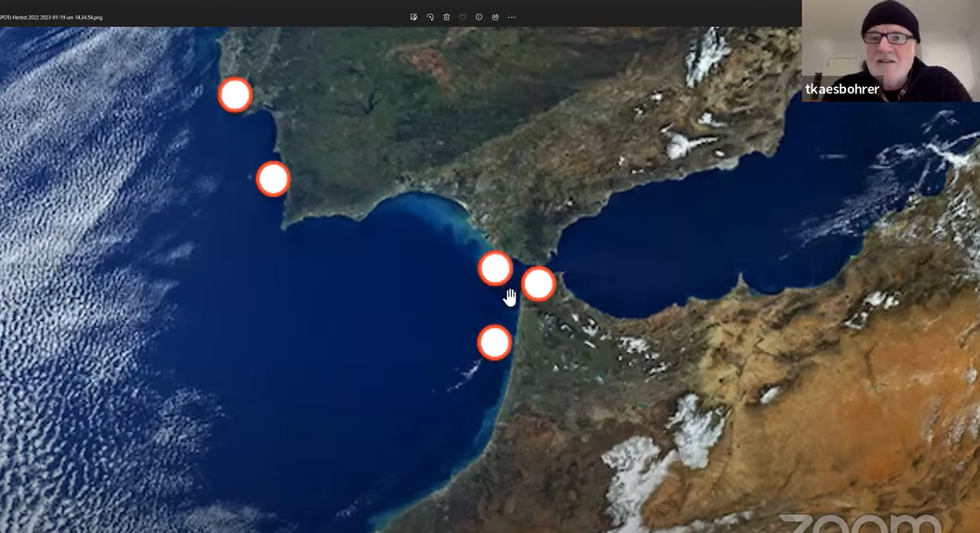The width and height of the screenshot is (980, 533).
Task: Click the marker just west of Gibraltar Strait
Action: point(495,268)
